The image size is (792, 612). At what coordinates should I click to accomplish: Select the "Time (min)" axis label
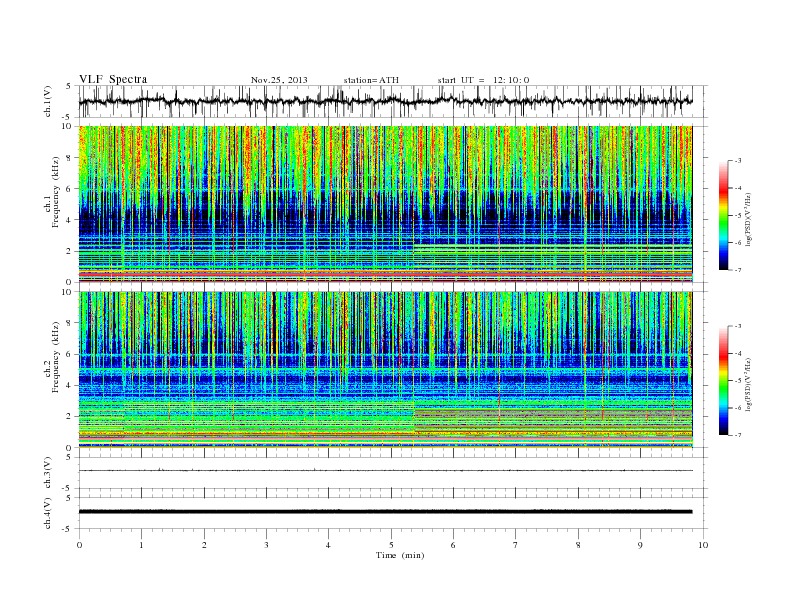(x=400, y=555)
